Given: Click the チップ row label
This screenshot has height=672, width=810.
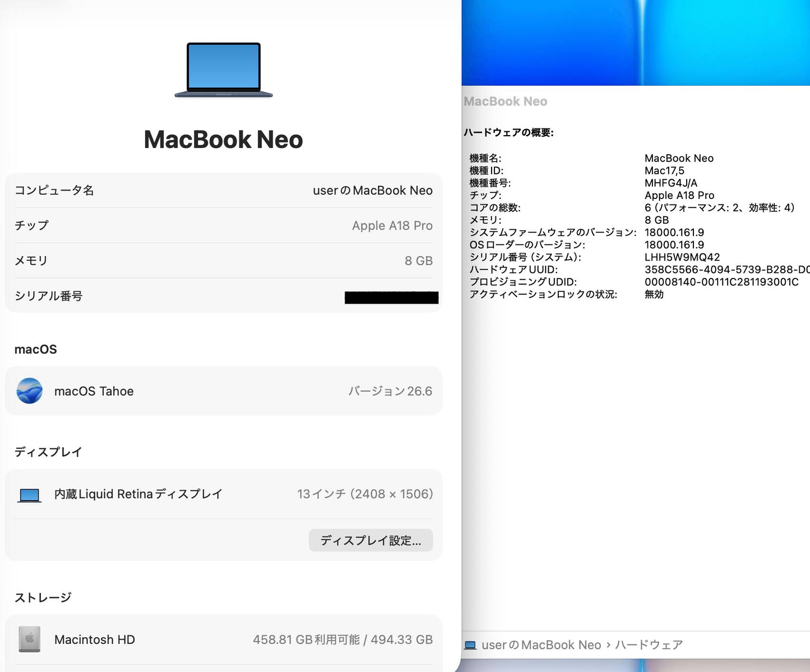Looking at the screenshot, I should click(31, 225).
